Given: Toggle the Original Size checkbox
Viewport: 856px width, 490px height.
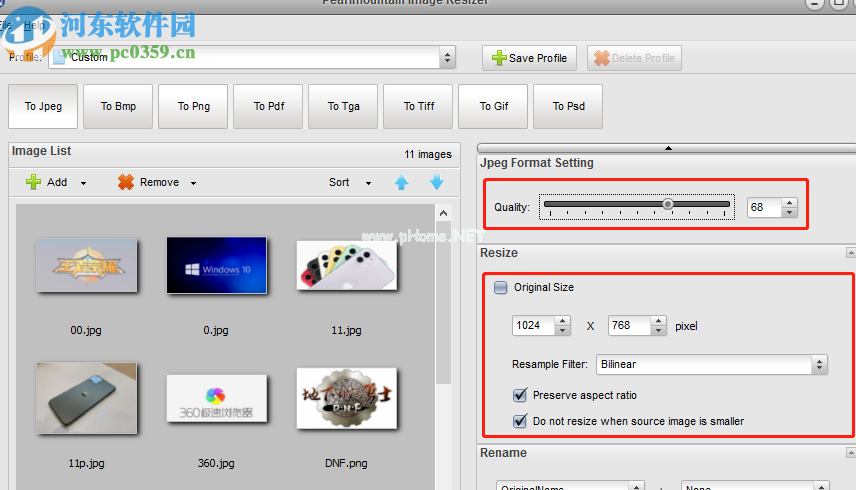Looking at the screenshot, I should coord(501,288).
